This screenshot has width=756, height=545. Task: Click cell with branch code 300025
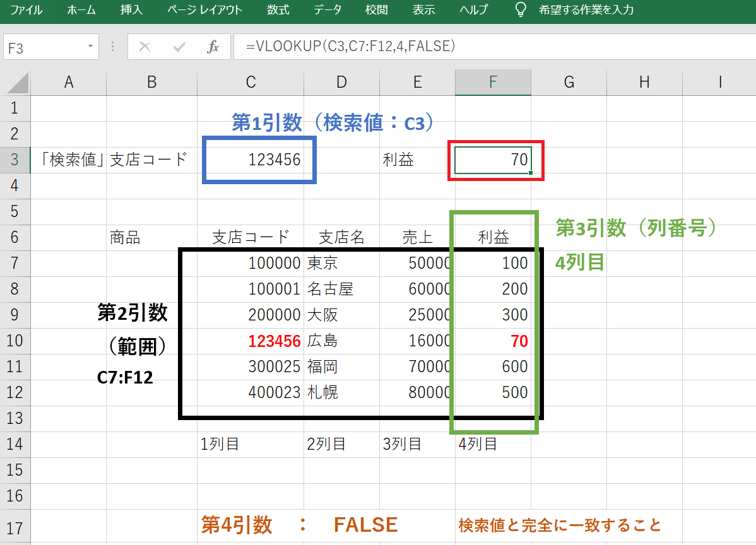tap(251, 366)
